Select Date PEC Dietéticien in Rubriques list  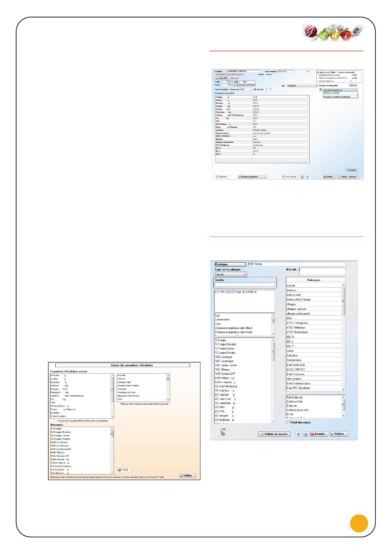tap(314, 388)
